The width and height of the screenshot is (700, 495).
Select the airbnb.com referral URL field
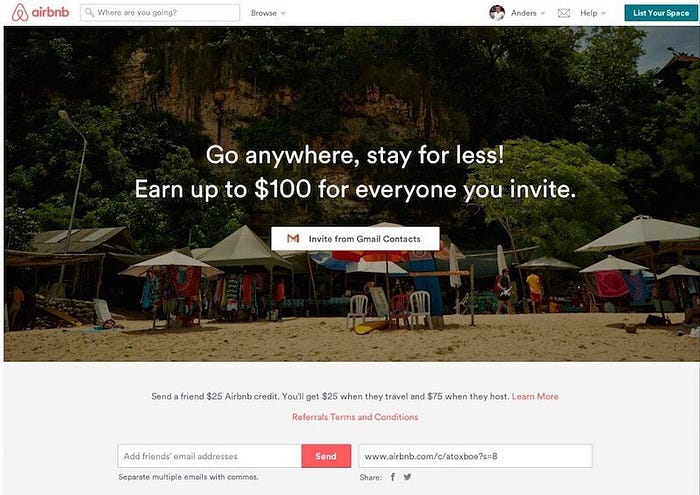coord(475,456)
